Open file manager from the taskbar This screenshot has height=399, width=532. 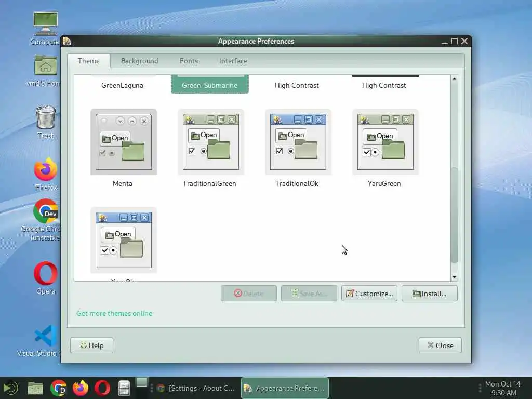[35, 388]
